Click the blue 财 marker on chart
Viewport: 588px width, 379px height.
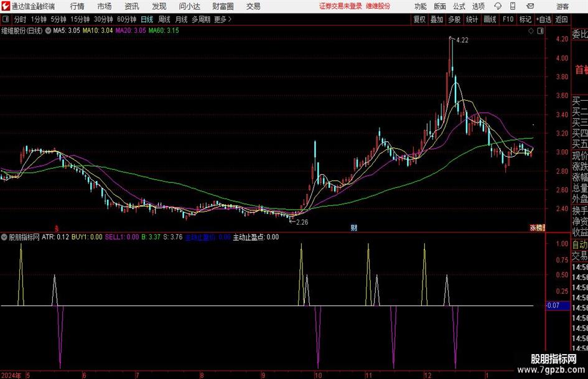(353, 227)
